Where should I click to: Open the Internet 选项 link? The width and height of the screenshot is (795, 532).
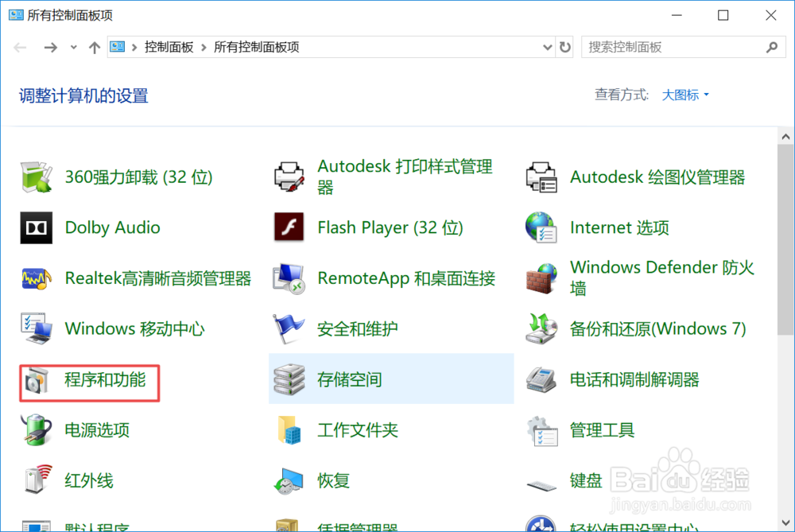619,227
